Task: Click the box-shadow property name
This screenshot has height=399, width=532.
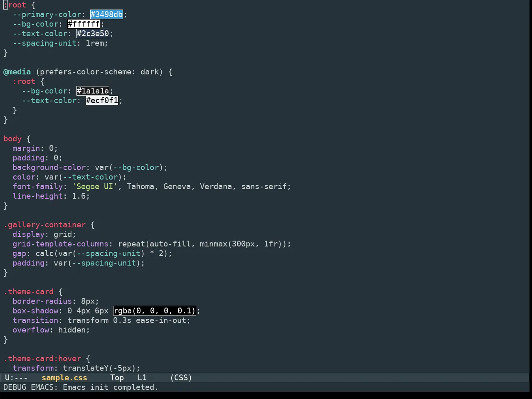Action: pyautogui.click(x=35, y=311)
